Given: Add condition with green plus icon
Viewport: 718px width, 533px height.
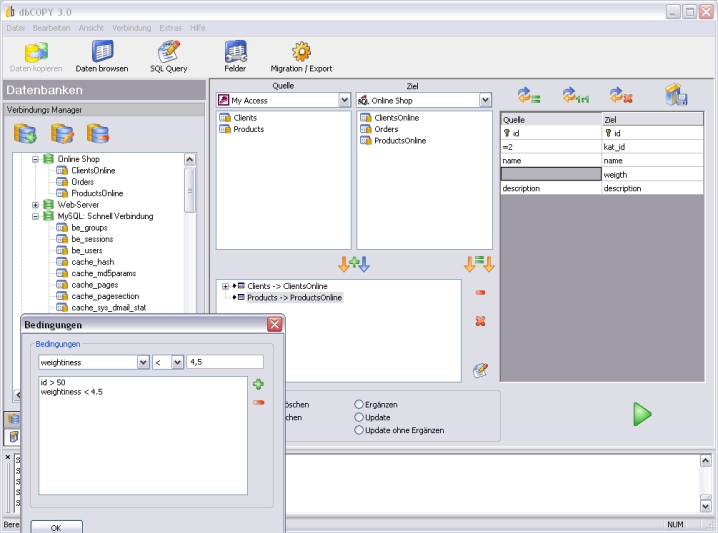Looking at the screenshot, I should (258, 384).
